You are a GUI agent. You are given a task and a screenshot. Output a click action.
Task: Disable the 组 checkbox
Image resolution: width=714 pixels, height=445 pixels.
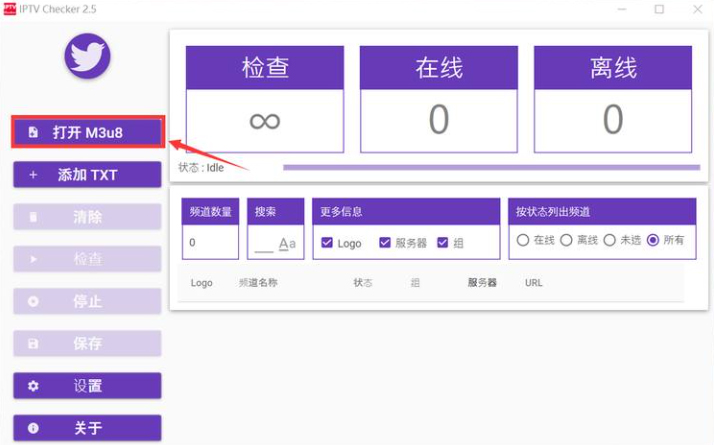click(443, 243)
